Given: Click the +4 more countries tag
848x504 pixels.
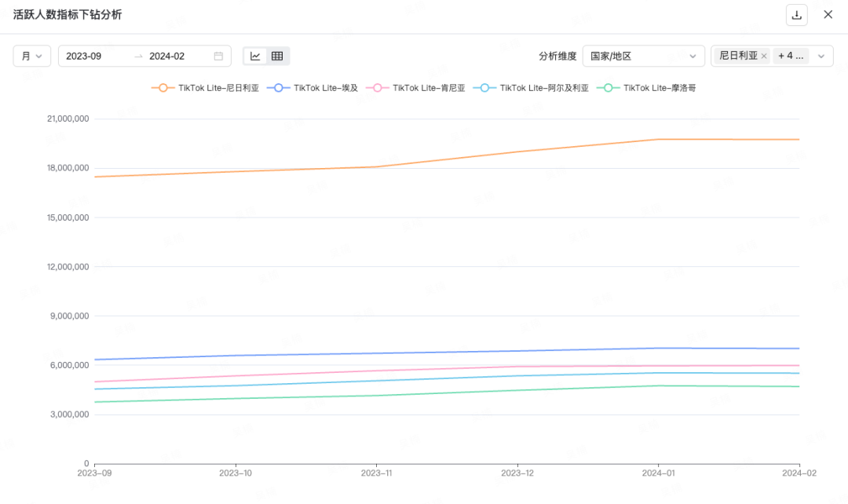Looking at the screenshot, I should [x=791, y=57].
